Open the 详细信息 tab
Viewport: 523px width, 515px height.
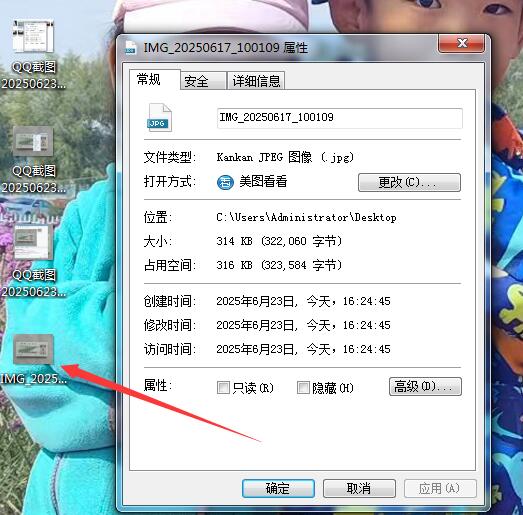coord(256,81)
